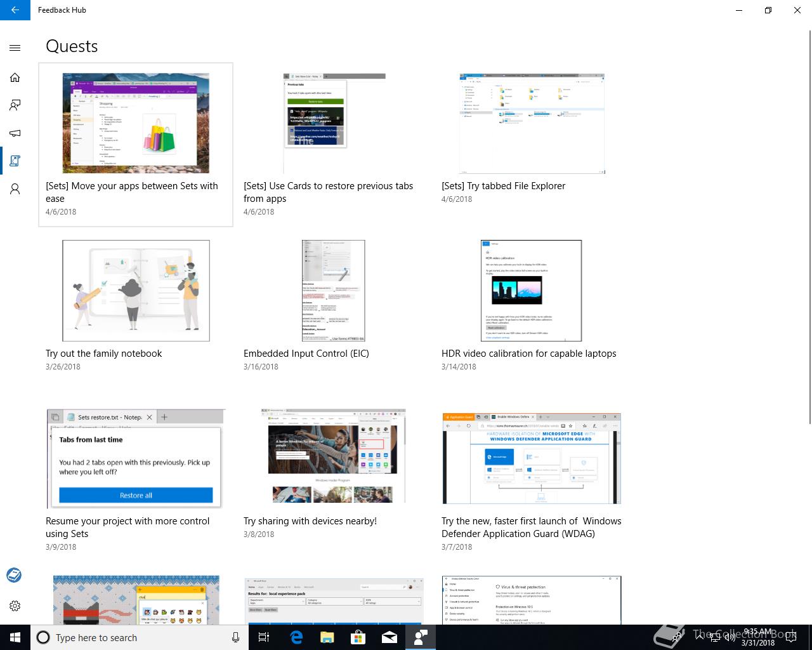
Task: Open the family notebook illustration thumbnail
Action: point(136,291)
